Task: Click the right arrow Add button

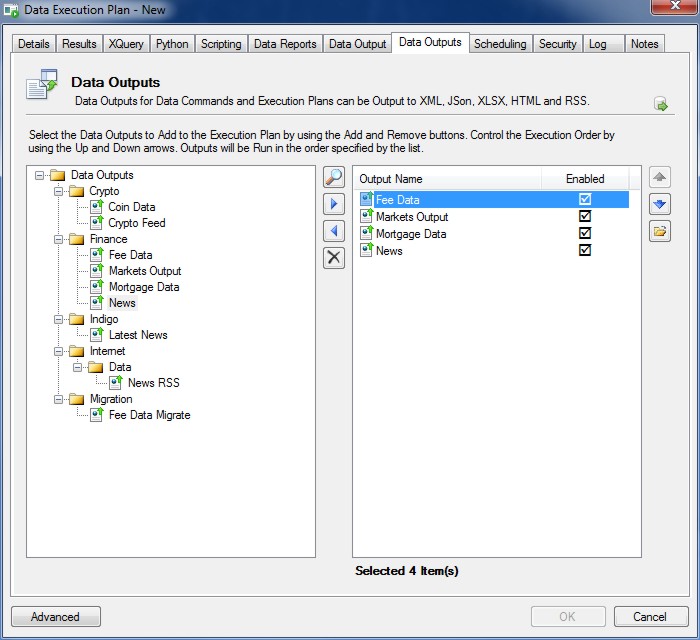Action: coord(334,205)
